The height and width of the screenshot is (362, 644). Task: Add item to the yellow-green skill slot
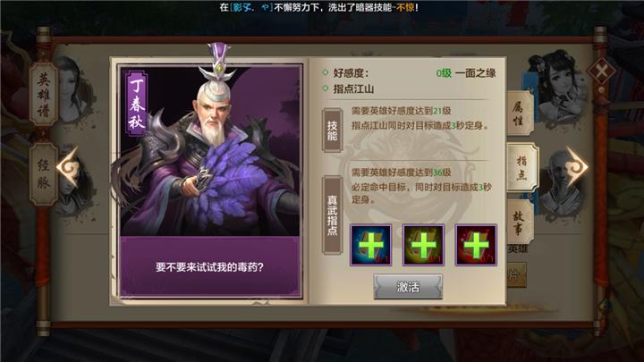(x=423, y=245)
